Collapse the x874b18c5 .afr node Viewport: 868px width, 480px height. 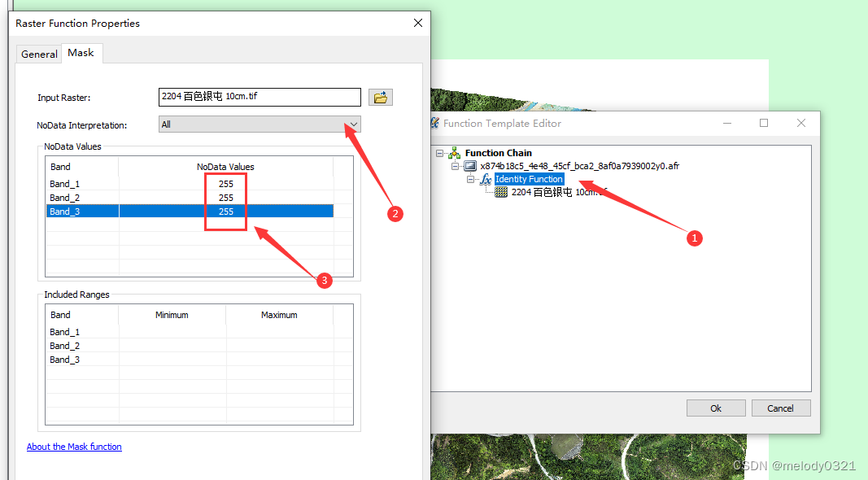pos(455,166)
